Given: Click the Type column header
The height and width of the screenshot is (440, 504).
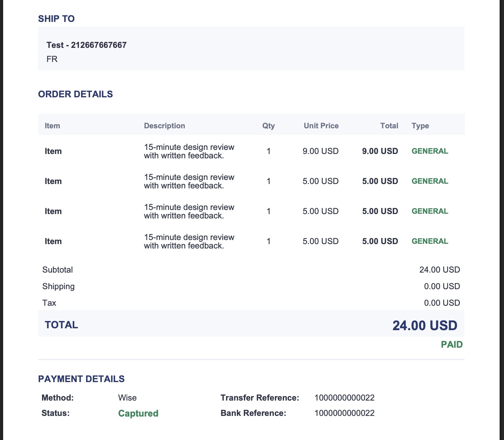Looking at the screenshot, I should click(x=420, y=126).
